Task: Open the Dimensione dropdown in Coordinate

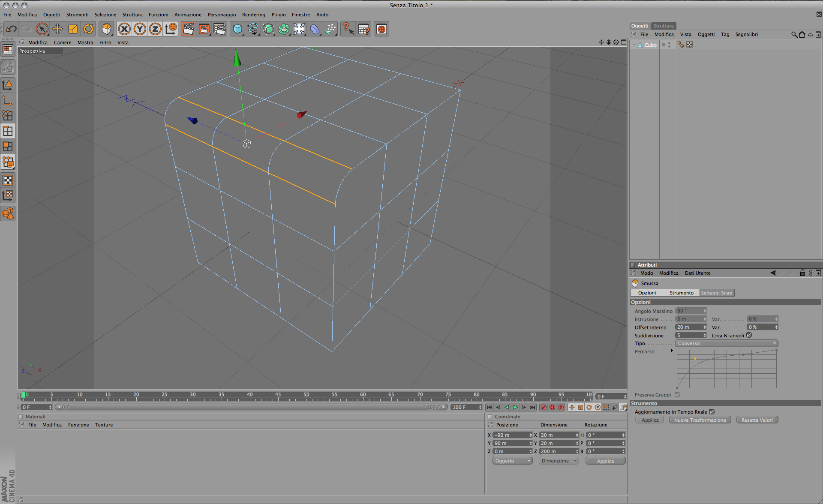Action: 559,461
